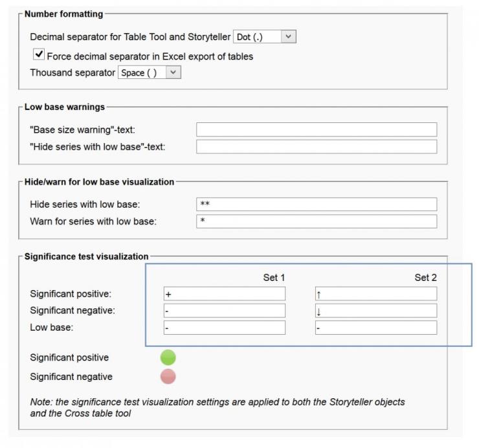
Task: Click the Hide series with low base symbol field
Action: 316,205
